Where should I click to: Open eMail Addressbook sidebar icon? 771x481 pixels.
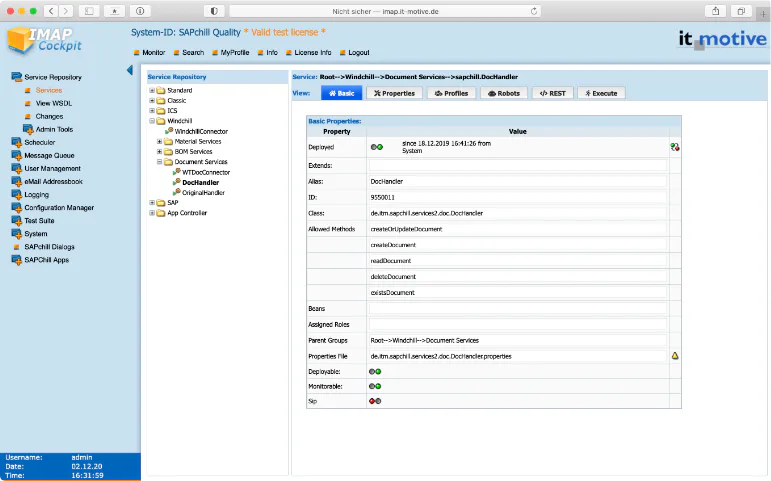pos(16,181)
